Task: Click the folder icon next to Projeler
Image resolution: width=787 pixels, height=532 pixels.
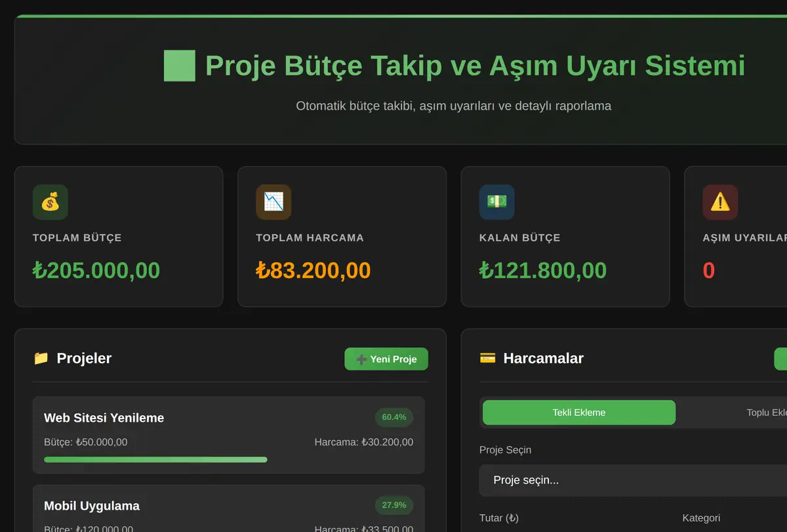Action: [41, 358]
